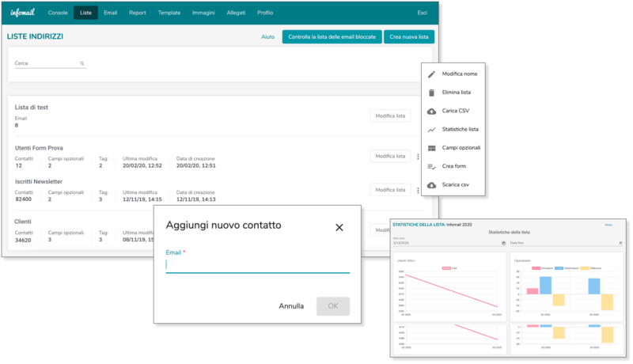Go to the Profilo tab
Image resolution: width=633 pixels, height=364 pixels.
[265, 13]
